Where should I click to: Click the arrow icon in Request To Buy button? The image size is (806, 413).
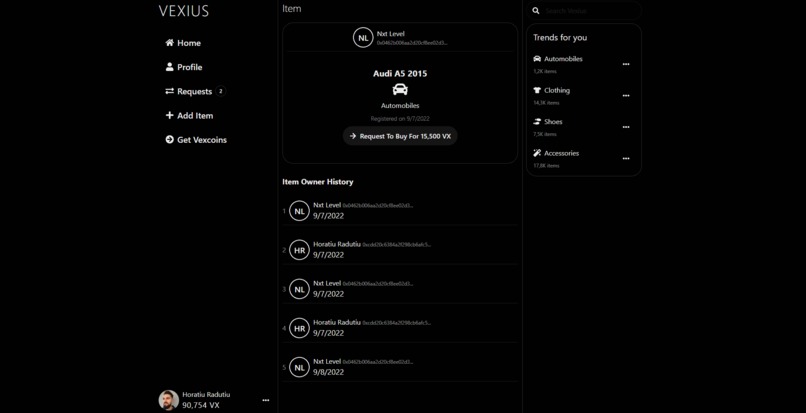pos(353,136)
